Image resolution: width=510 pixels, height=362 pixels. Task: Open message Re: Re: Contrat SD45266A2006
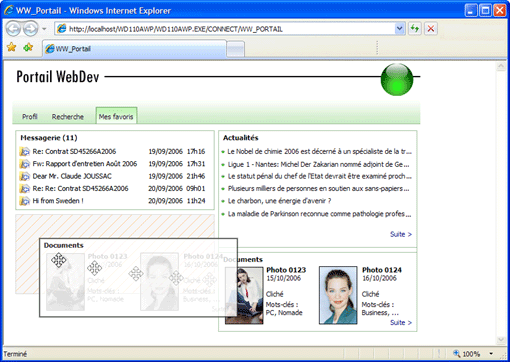pos(80,188)
